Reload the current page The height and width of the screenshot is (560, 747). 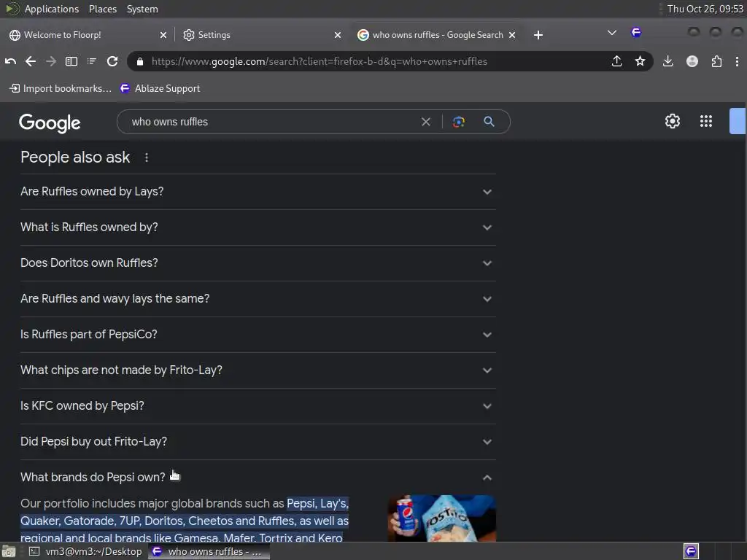112,61
